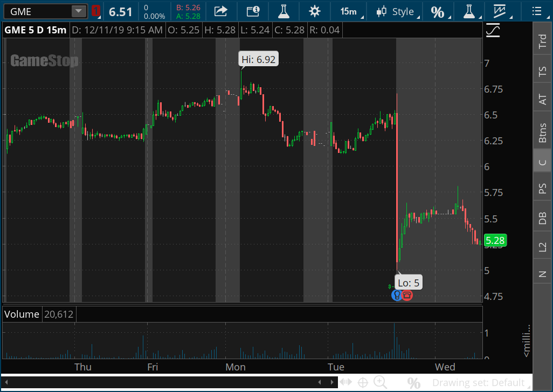Screen dimensions: 553x392
Task: Click the bottom percent icon
Action: pyautogui.click(x=414, y=383)
